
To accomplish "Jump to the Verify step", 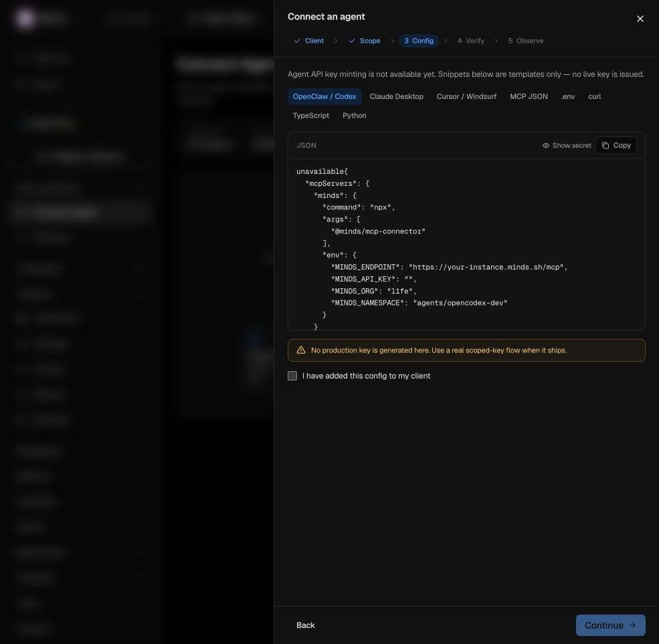I will click(471, 41).
